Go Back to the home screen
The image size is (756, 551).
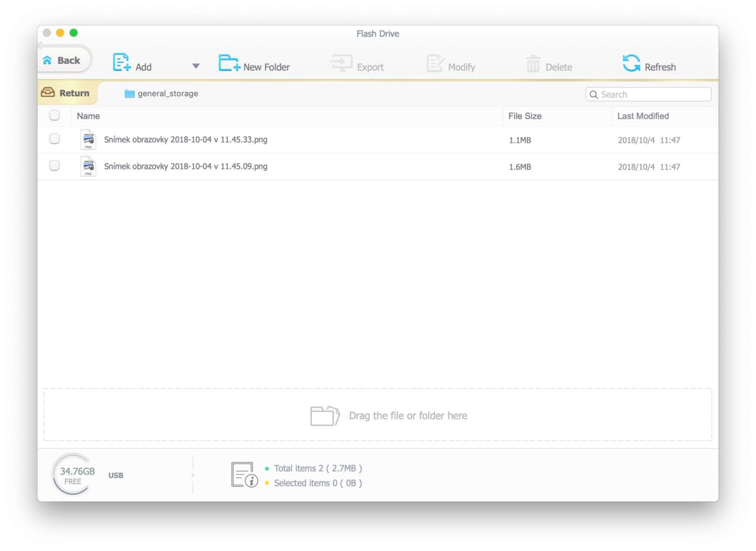click(62, 61)
